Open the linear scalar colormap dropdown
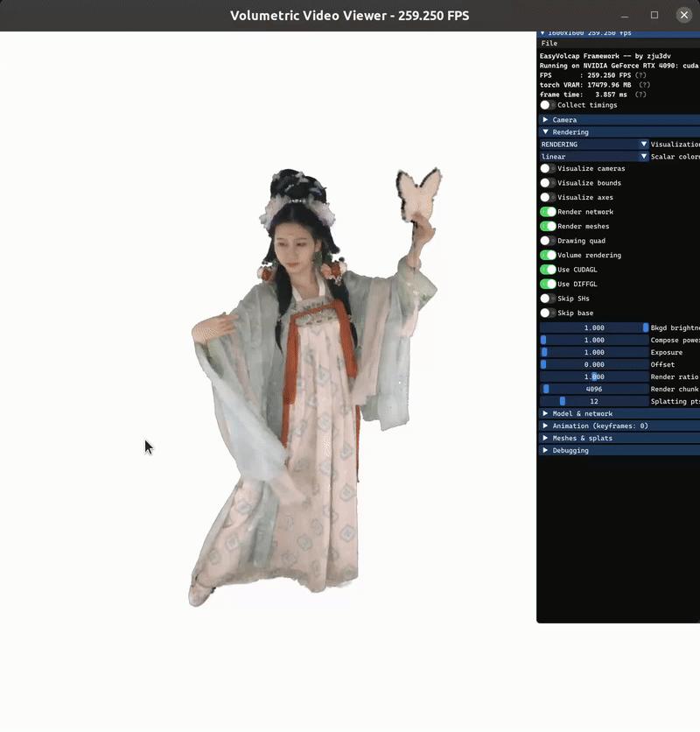The height and width of the screenshot is (732, 700). click(594, 157)
